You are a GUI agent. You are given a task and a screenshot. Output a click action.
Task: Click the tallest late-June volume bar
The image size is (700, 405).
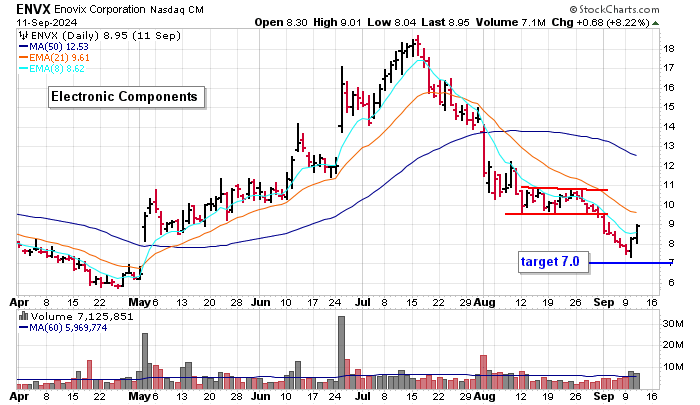click(x=342, y=352)
